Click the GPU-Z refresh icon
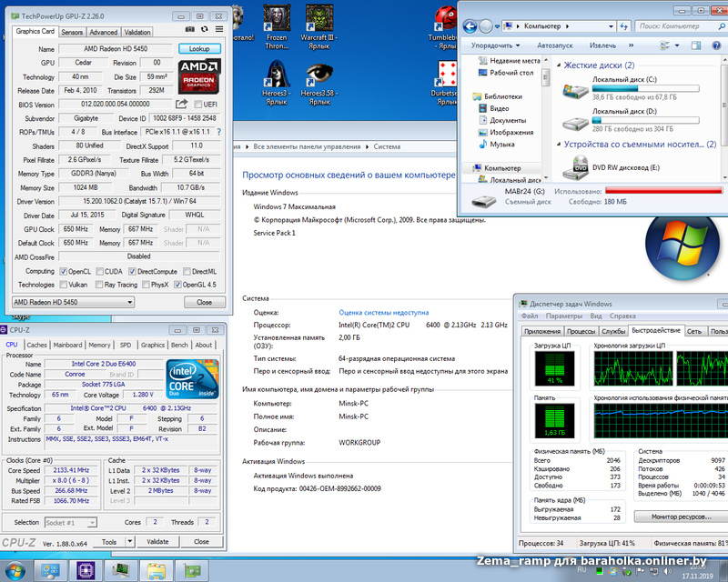Screen dimensions: 728x582 coord(204,29)
